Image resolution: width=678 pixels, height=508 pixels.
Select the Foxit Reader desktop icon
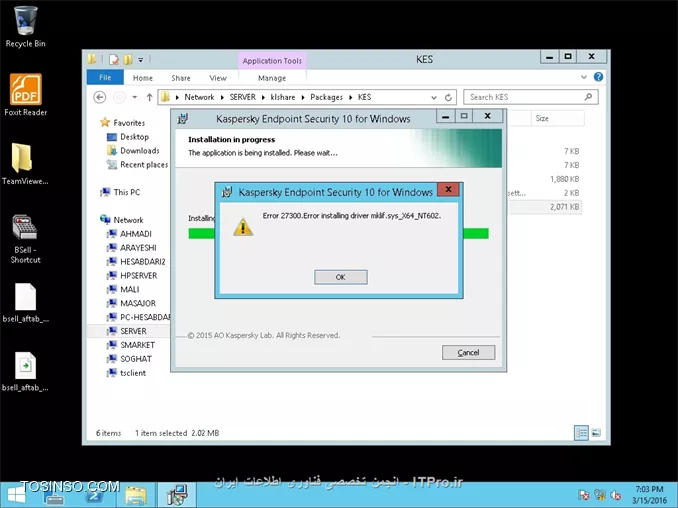click(x=26, y=95)
